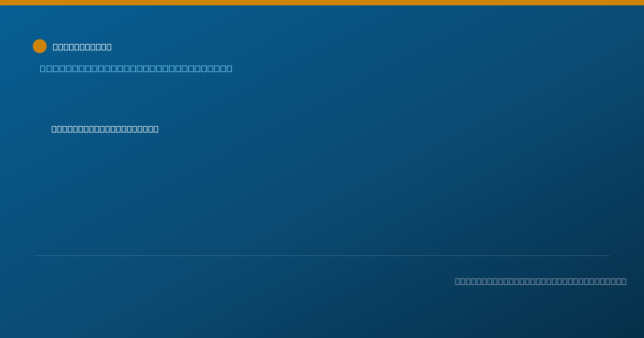Click the light blue subtitle line
The width and height of the screenshot is (644, 338).
coord(136,68)
